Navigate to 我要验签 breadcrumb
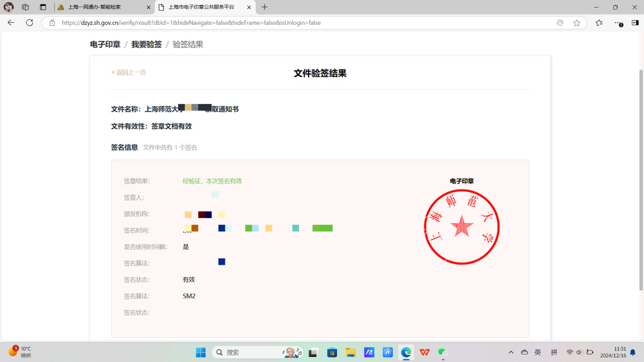The width and height of the screenshot is (644, 362). coord(146,44)
